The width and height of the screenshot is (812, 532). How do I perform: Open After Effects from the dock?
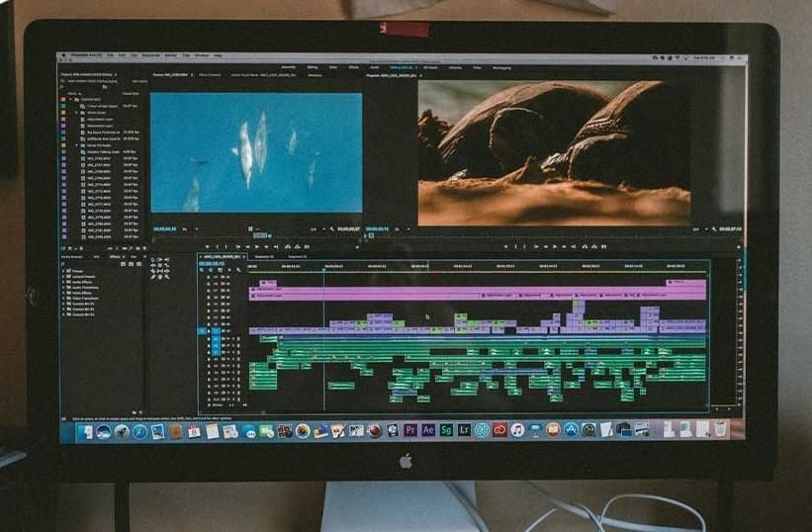pos(428,429)
